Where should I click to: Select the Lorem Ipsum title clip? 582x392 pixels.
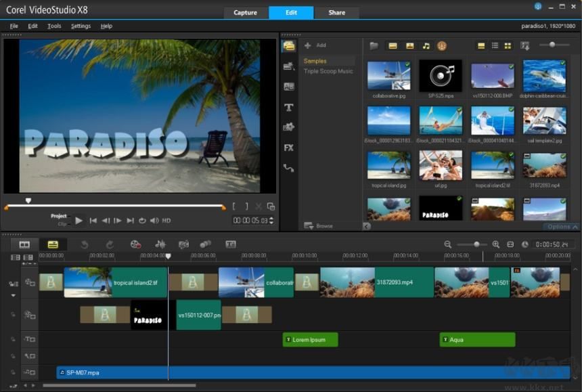(310, 340)
